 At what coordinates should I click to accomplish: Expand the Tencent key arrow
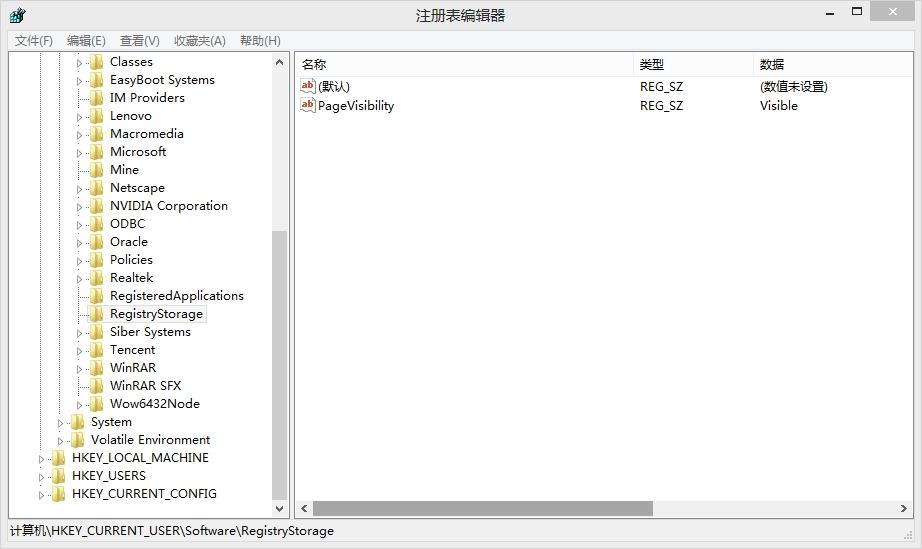click(79, 351)
